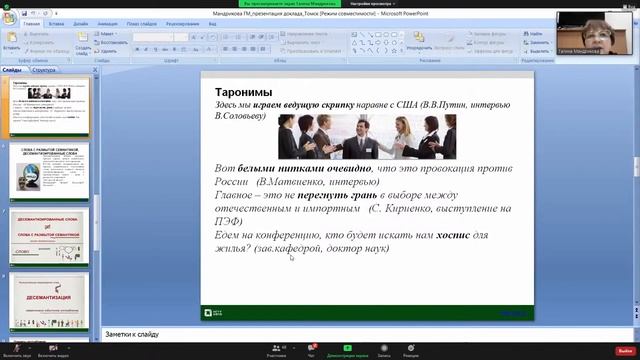Click the Zoom unmute microphone icon
The image size is (640, 360).
[17, 348]
